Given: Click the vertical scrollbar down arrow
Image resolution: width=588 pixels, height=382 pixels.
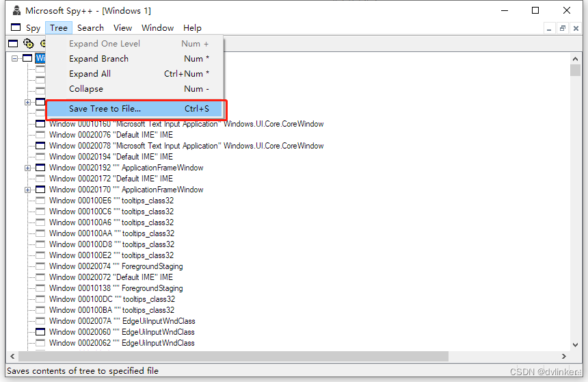Looking at the screenshot, I should [x=575, y=344].
